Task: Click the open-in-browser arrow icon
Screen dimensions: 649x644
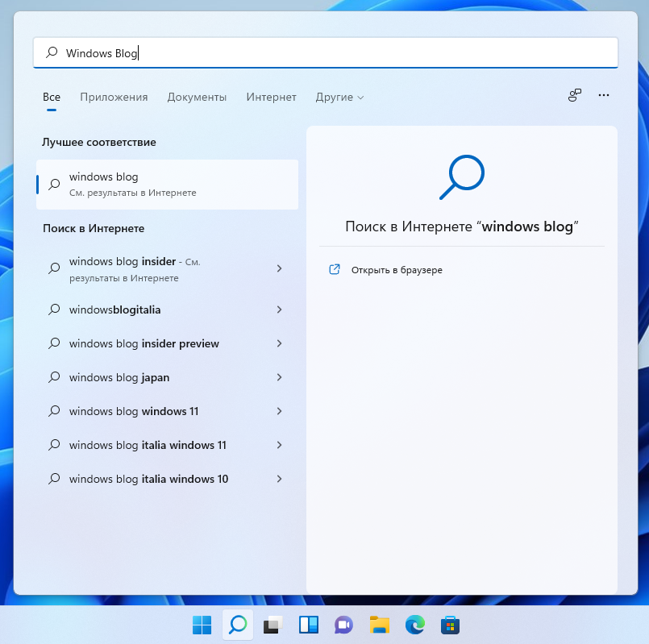Action: (x=335, y=269)
